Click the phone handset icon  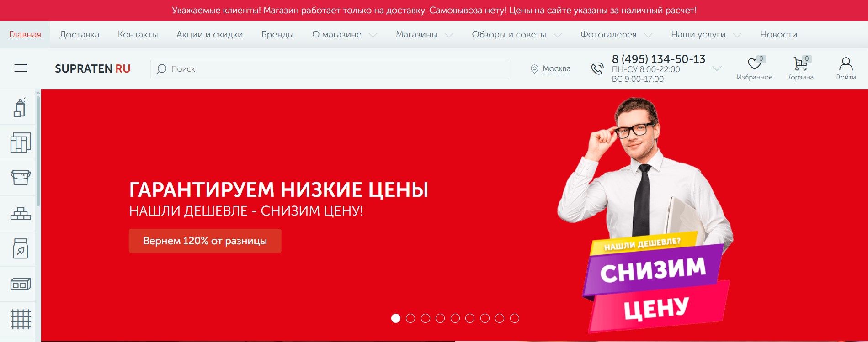click(597, 68)
